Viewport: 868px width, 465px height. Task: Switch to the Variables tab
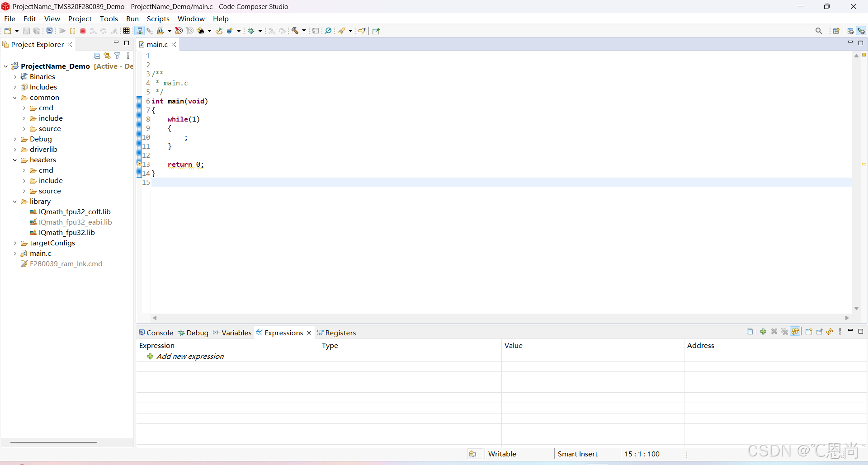pos(232,333)
